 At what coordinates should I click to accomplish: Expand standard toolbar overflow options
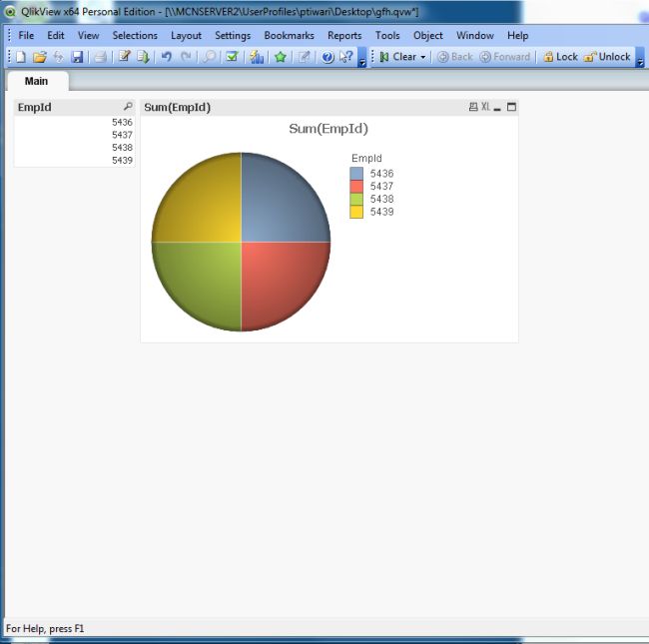click(362, 58)
